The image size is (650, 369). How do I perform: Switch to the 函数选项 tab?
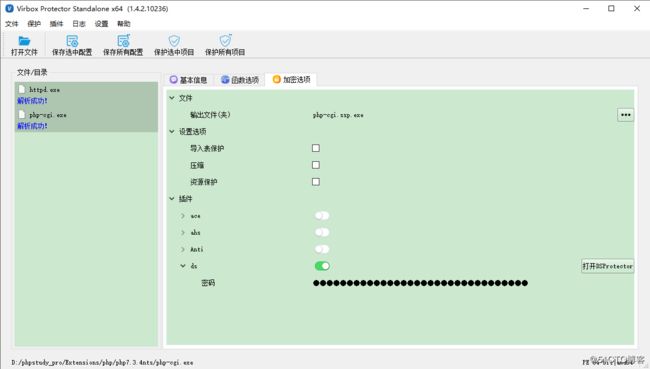(240, 80)
